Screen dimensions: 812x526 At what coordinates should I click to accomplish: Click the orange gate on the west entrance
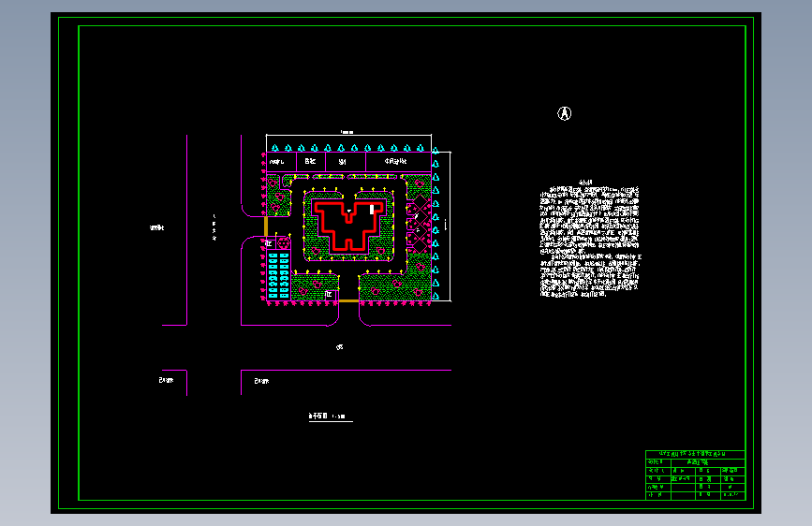click(x=266, y=226)
